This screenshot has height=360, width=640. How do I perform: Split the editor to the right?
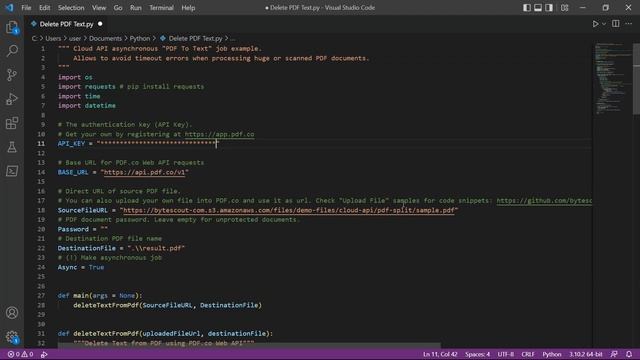pos(616,24)
